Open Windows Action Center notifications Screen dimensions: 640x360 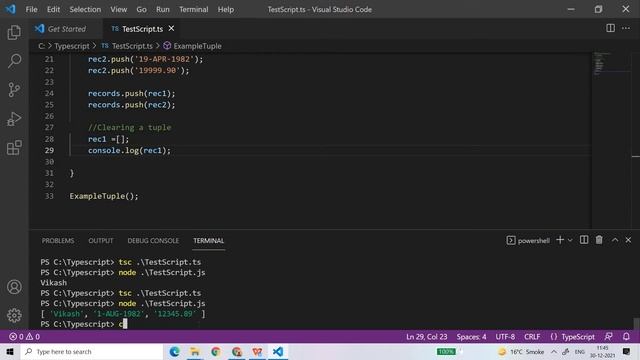click(x=627, y=351)
